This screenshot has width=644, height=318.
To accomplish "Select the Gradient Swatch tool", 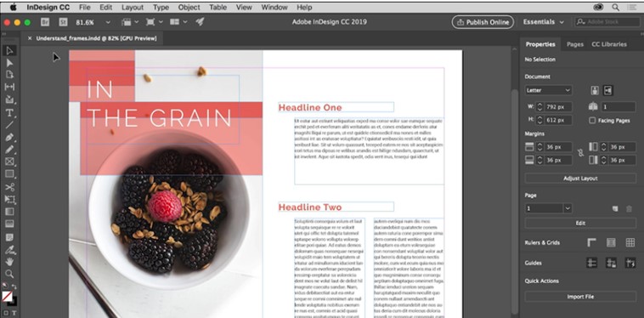I will point(10,212).
